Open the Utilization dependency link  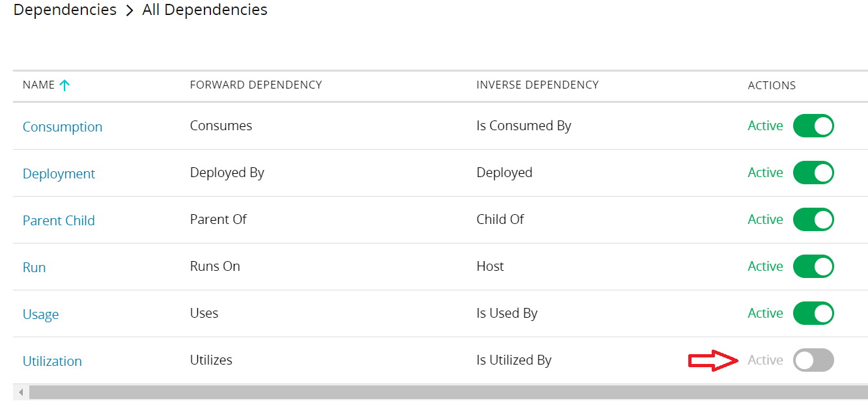click(52, 361)
